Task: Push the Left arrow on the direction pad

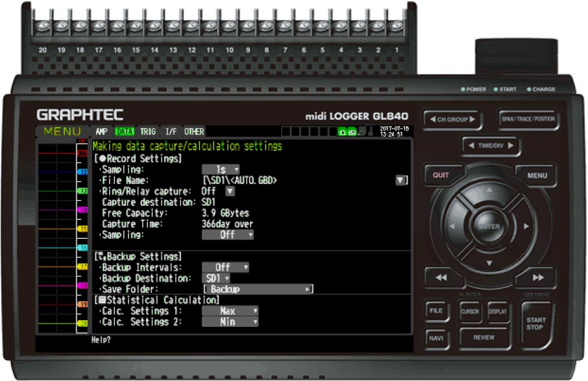Action: [x=452, y=226]
